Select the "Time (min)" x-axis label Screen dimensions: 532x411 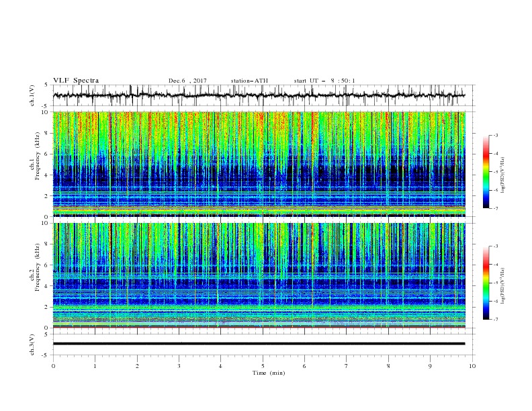(269, 373)
